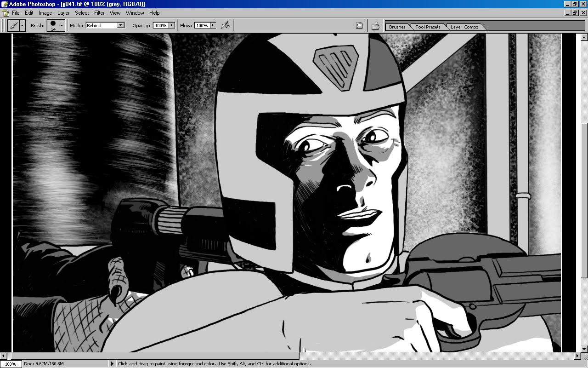Open the Filter menu
Screen dimensions: 588x368
pyautogui.click(x=99, y=13)
